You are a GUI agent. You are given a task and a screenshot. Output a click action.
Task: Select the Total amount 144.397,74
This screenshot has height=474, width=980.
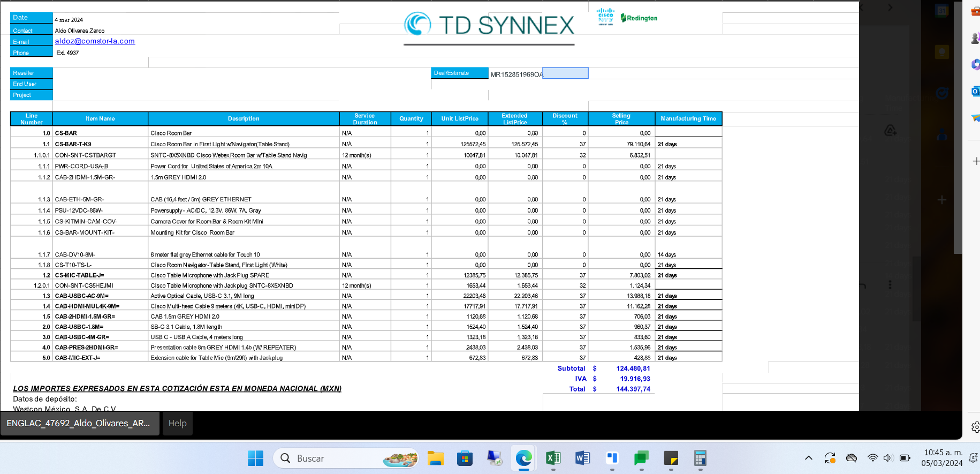[633, 389]
